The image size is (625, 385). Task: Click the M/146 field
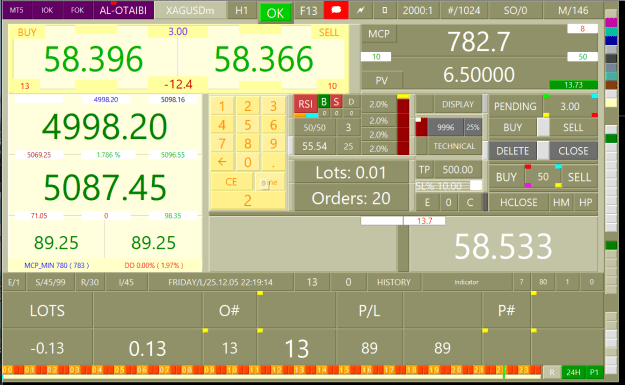tap(573, 10)
